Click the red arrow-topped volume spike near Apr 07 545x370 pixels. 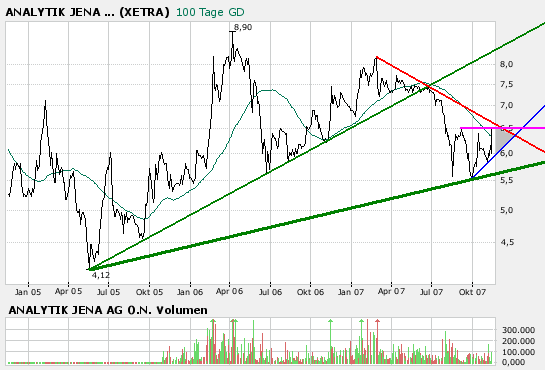pos(377,342)
